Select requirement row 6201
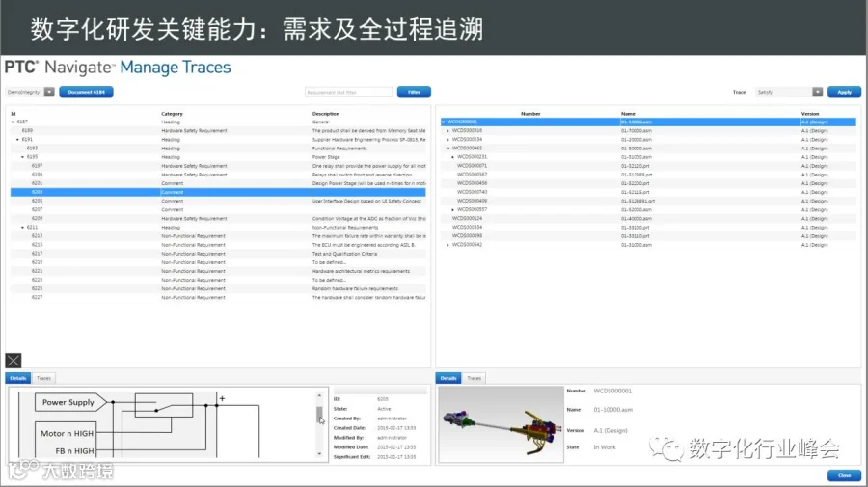868x487 pixels. tap(218, 183)
